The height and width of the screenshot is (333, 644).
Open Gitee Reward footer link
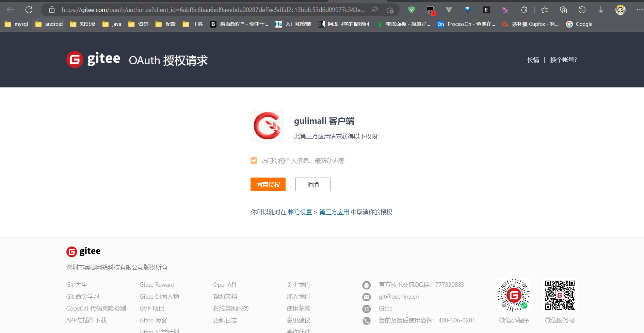click(157, 285)
